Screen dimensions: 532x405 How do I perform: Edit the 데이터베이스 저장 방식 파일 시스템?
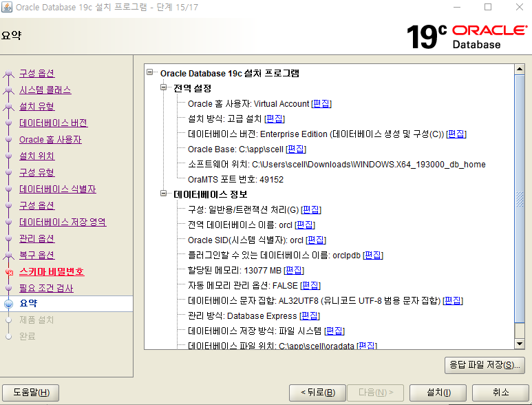334,331
